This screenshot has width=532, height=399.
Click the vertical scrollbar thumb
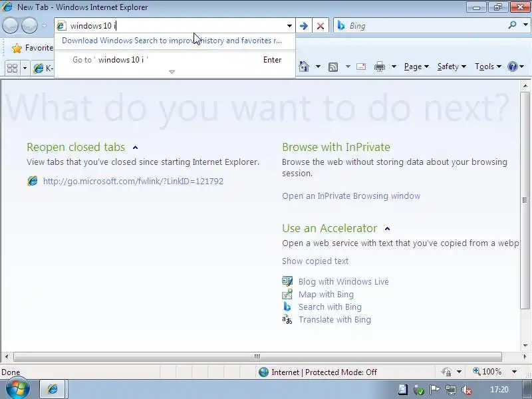pos(525,200)
